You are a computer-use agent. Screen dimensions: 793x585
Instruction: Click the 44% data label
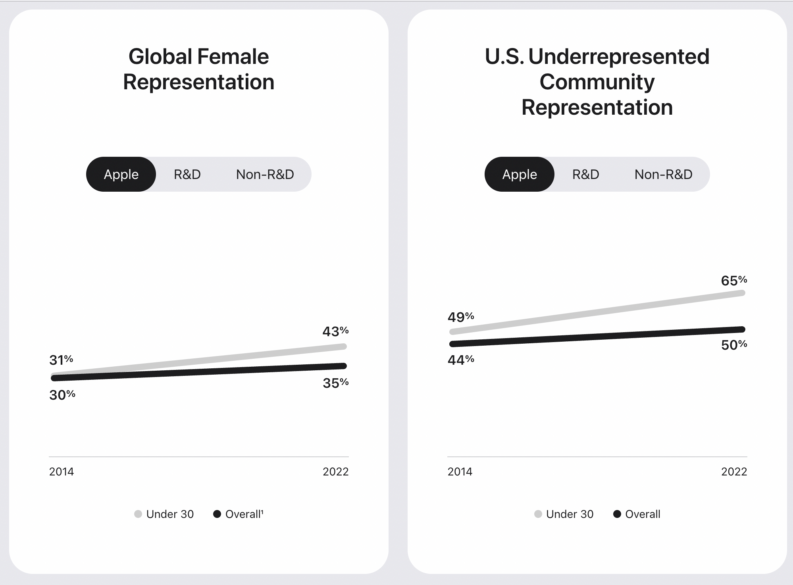click(461, 359)
